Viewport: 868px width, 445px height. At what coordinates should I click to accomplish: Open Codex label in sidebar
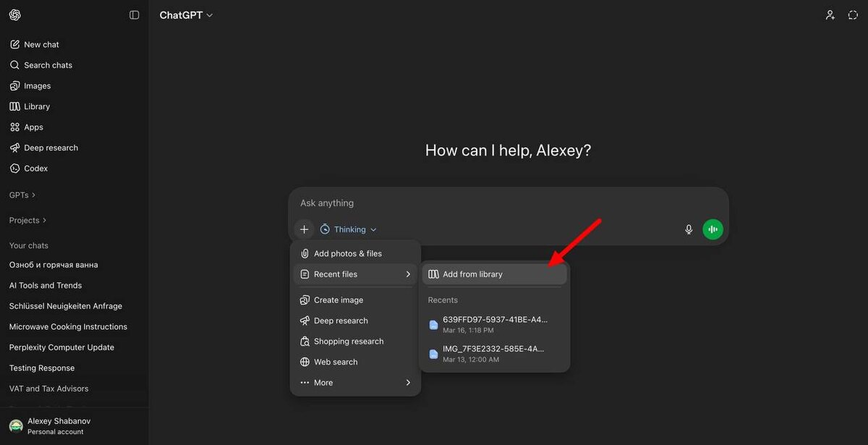pyautogui.click(x=35, y=168)
